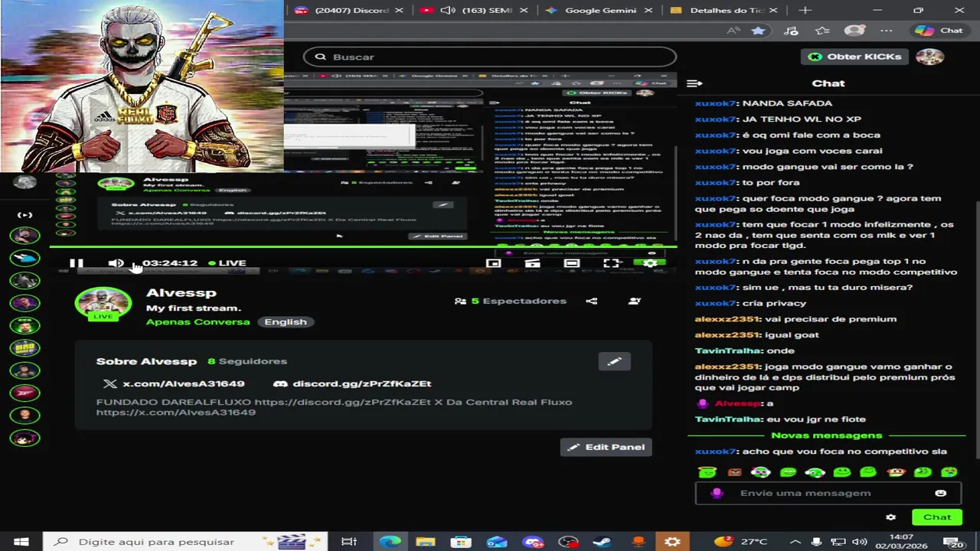Open the first followed channel avatar in sidebar
Viewport: 980px width, 551px height.
tap(24, 236)
